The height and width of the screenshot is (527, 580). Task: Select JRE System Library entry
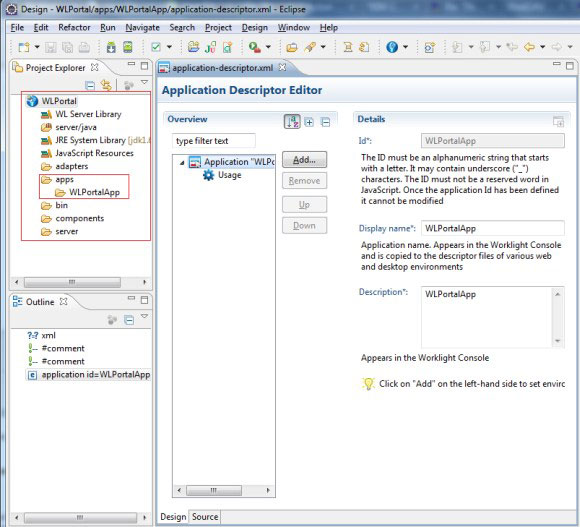[x=95, y=140]
